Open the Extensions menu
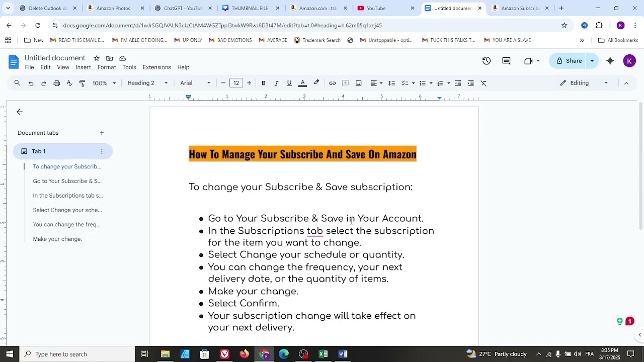The width and height of the screenshot is (644, 362). (156, 67)
